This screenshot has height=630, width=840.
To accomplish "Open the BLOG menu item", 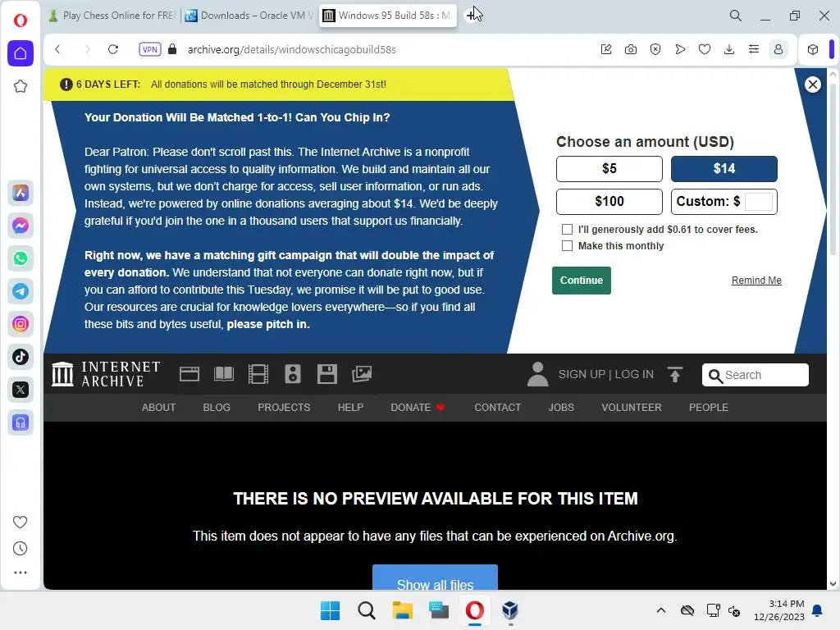I will [x=217, y=408].
